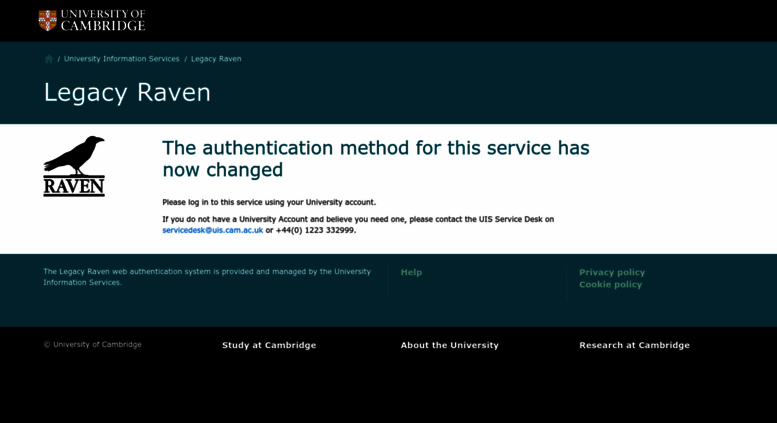Click the authentication method changed heading
The height and width of the screenshot is (423, 777).
pyautogui.click(x=376, y=159)
